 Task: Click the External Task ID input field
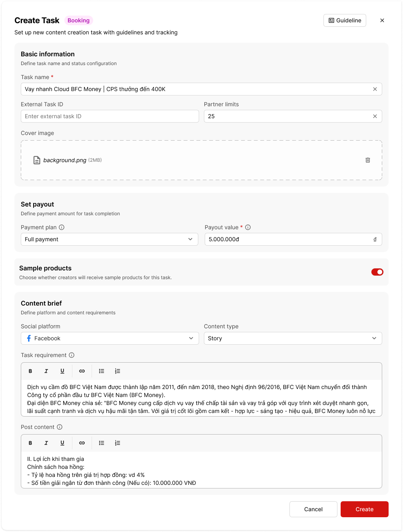coord(110,116)
